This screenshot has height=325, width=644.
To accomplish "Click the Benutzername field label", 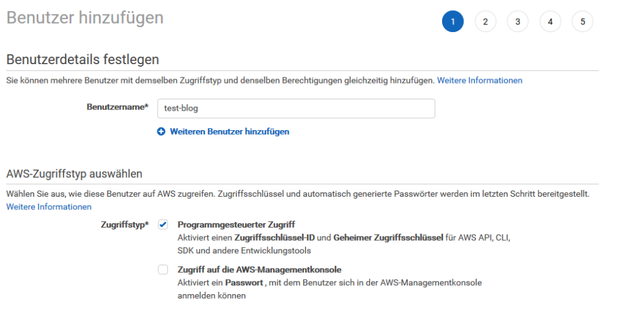I will [118, 107].
